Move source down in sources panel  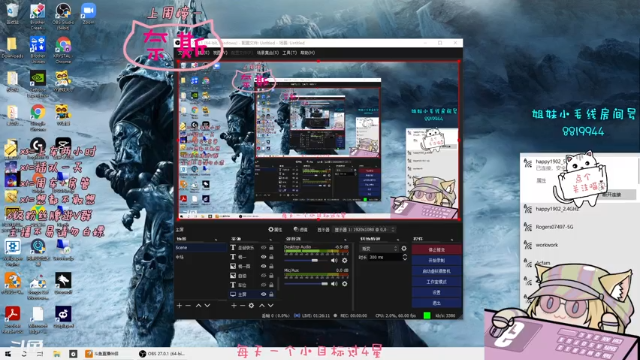271,305
